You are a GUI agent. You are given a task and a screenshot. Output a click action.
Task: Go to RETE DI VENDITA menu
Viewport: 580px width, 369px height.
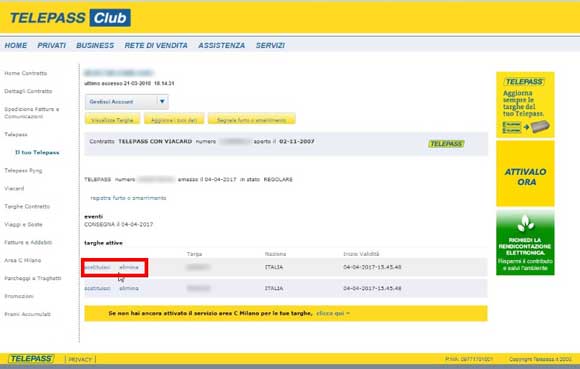coord(156,45)
